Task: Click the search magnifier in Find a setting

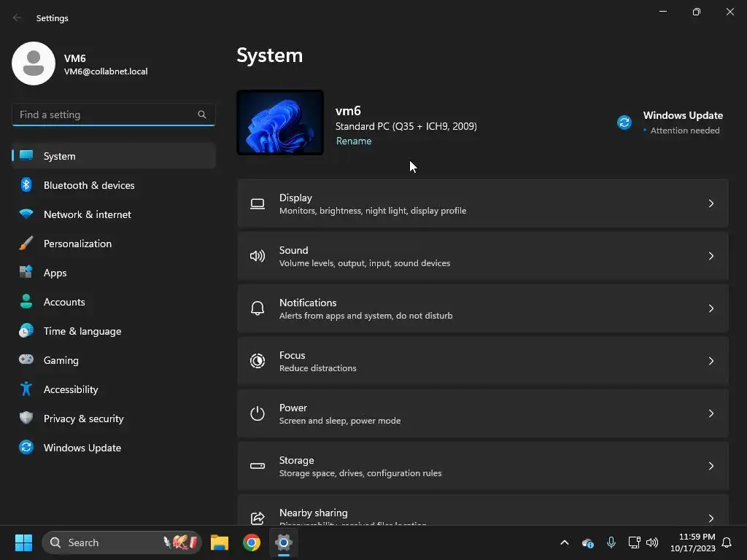Action: pyautogui.click(x=202, y=114)
